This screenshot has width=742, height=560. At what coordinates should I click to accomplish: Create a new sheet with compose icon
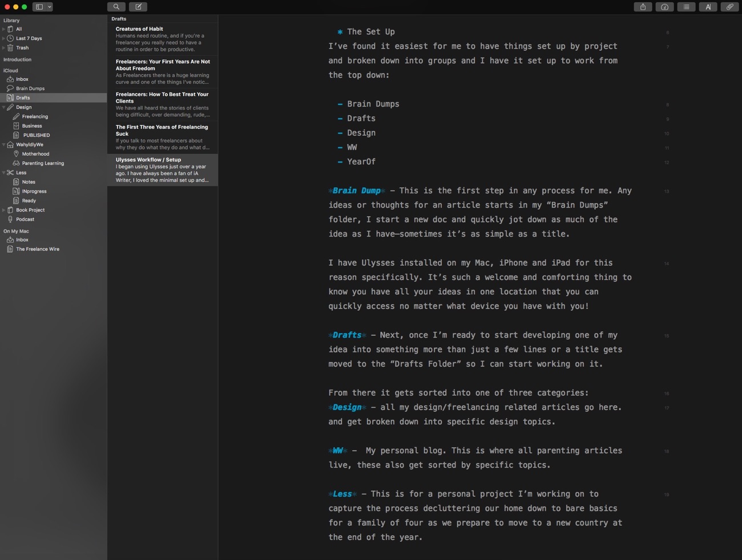pos(138,7)
